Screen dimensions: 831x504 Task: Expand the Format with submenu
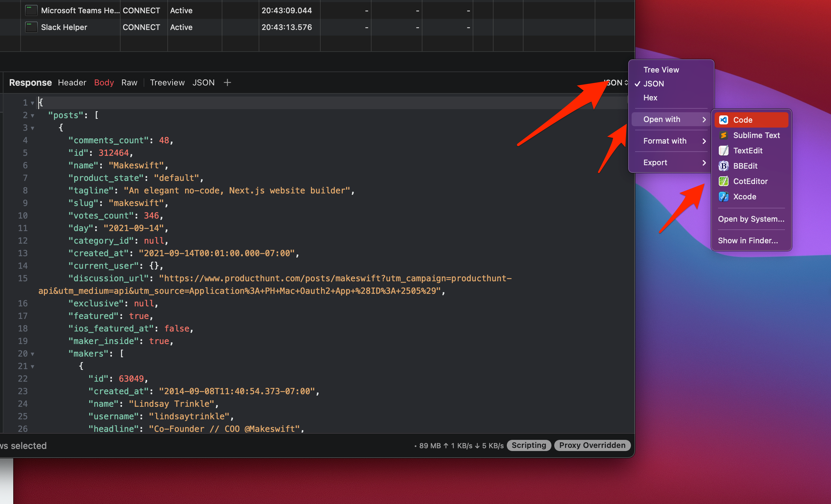(x=671, y=141)
